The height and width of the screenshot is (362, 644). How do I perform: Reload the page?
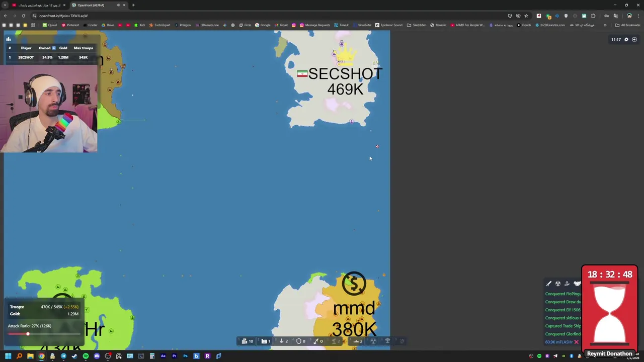pos(23,16)
